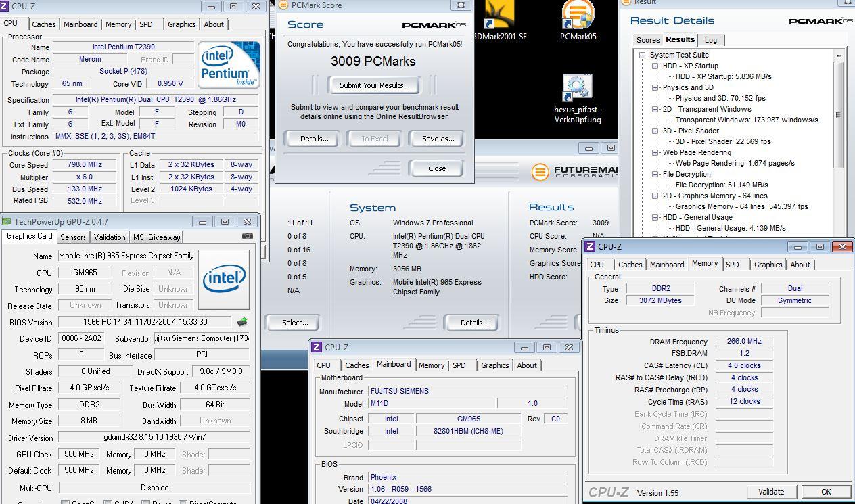Open the PCMark05 desktop shortcut icon
The height and width of the screenshot is (504, 855).
click(578, 20)
